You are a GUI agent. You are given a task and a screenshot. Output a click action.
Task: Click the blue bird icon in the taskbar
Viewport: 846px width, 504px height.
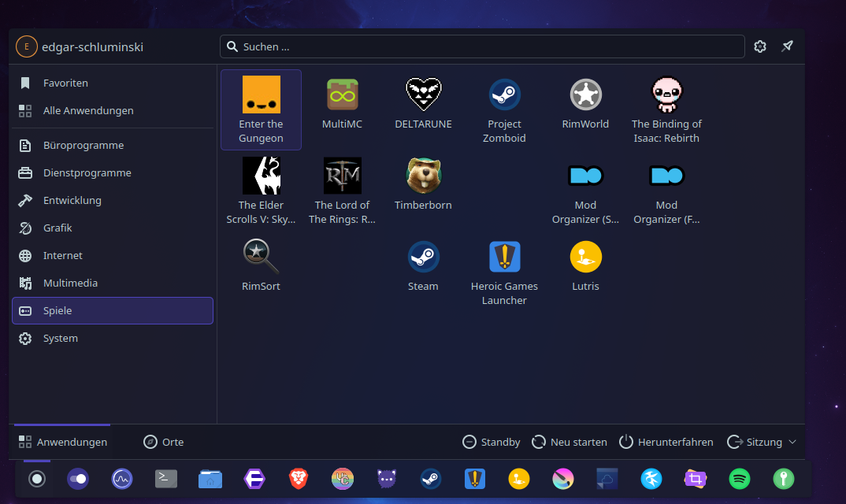tap(651, 479)
